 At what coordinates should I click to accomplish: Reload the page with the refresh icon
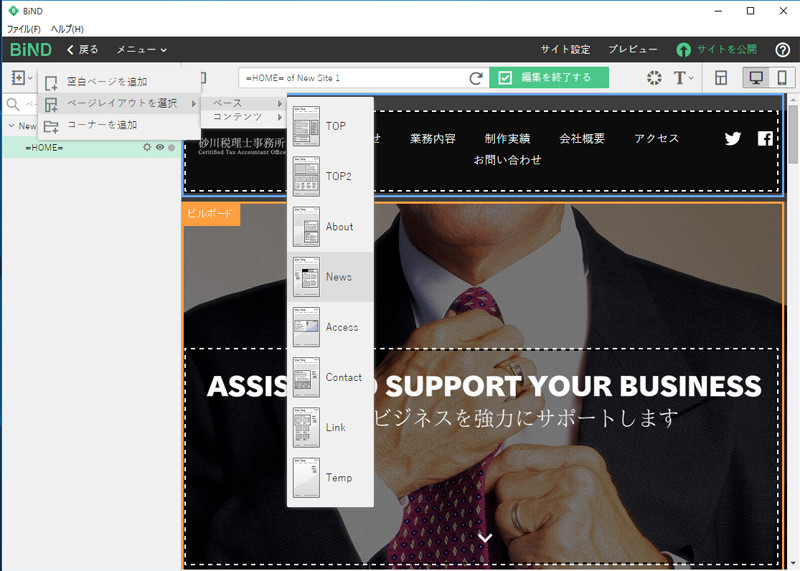(x=476, y=78)
